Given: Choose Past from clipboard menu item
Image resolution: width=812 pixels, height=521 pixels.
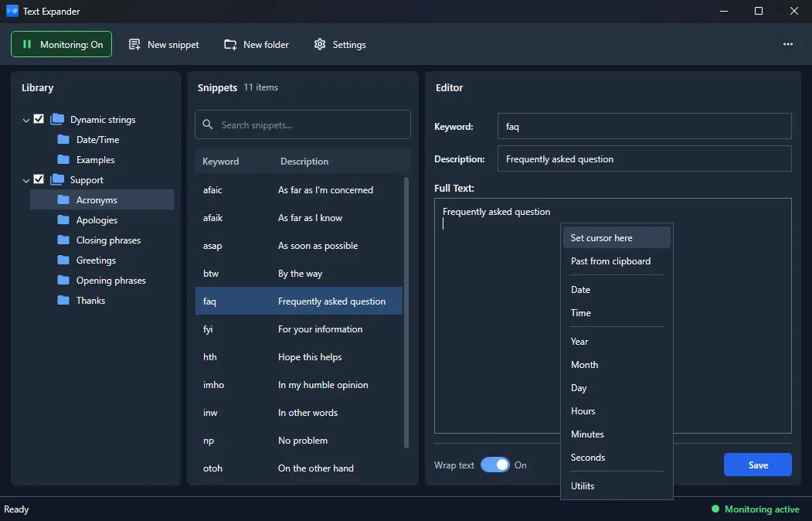Looking at the screenshot, I should pos(617,261).
